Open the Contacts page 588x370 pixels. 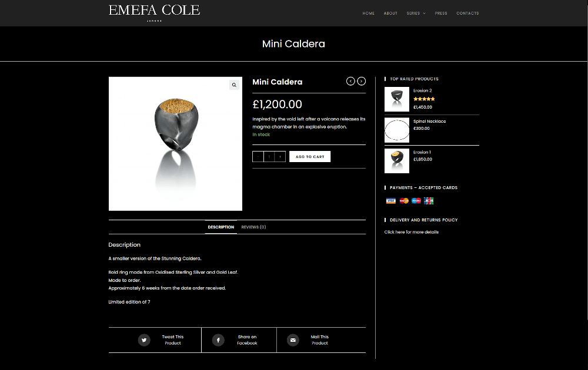click(x=467, y=14)
